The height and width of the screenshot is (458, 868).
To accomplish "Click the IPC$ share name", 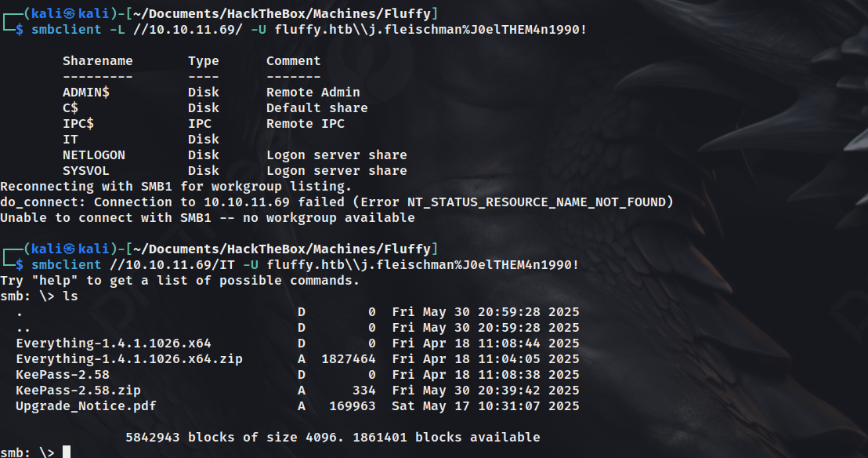I will pyautogui.click(x=78, y=124).
